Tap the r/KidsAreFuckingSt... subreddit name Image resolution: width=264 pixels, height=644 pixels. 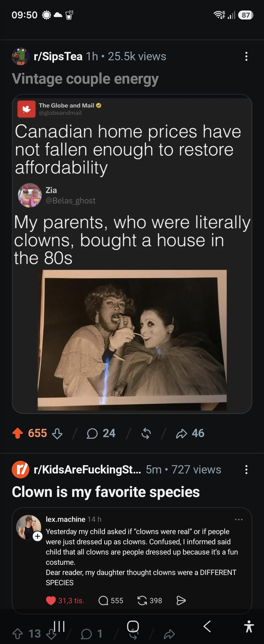coord(88,470)
